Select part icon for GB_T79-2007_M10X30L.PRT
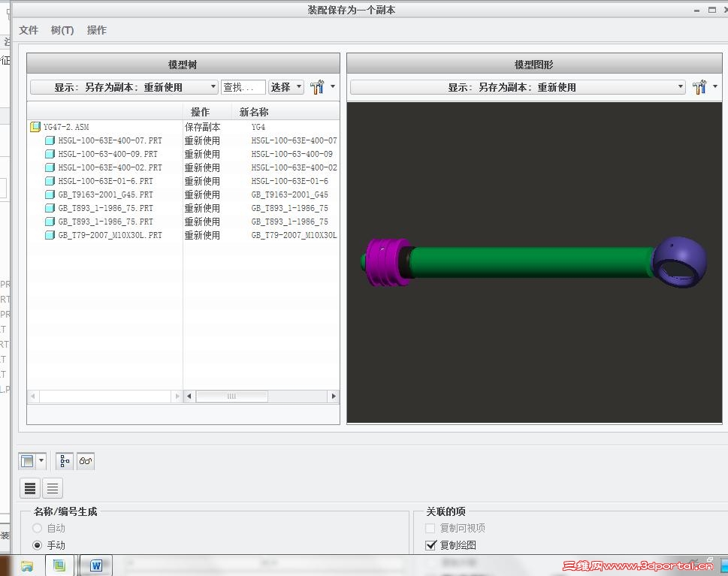Viewport: 728px width, 576px height. (50, 235)
